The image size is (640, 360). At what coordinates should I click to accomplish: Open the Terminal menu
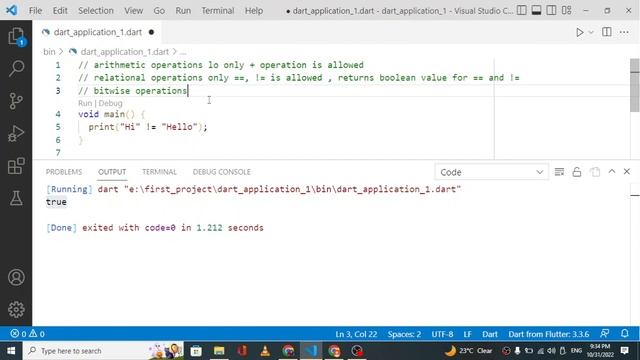[x=218, y=11]
